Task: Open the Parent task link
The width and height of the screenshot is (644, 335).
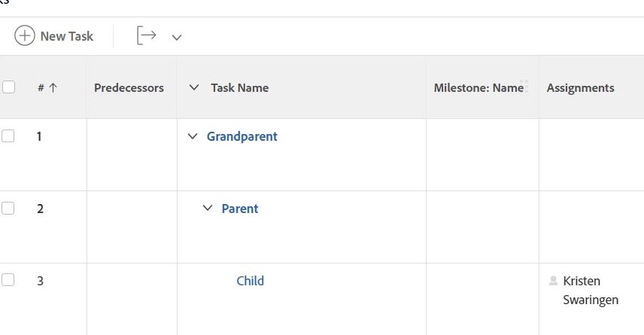Action: click(240, 209)
